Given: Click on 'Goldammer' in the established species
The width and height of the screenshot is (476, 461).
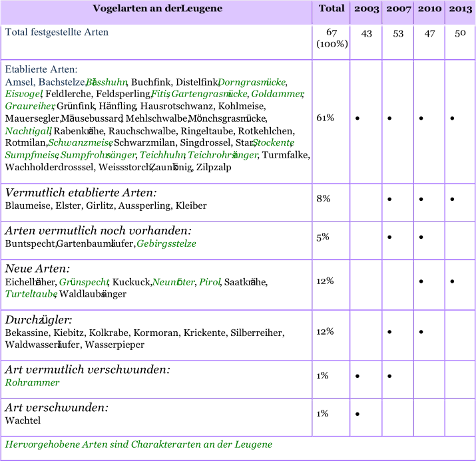Looking at the screenshot, I should [278, 94].
